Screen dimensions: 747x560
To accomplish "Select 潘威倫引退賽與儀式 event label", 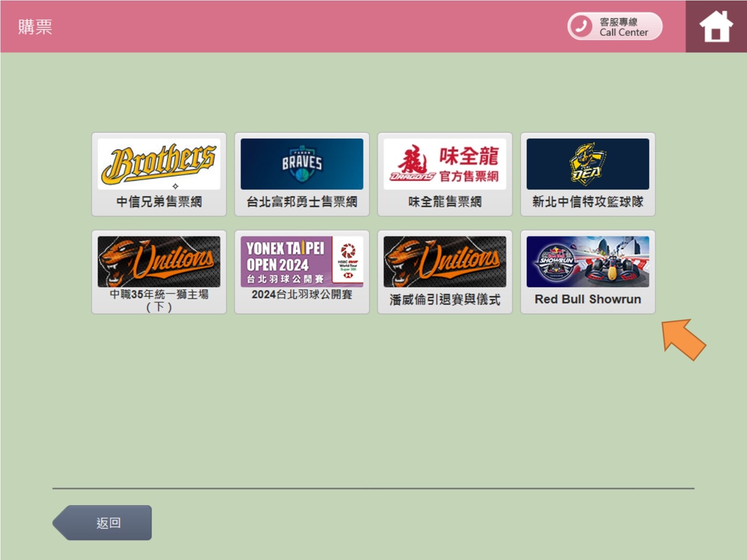I will pos(444,300).
